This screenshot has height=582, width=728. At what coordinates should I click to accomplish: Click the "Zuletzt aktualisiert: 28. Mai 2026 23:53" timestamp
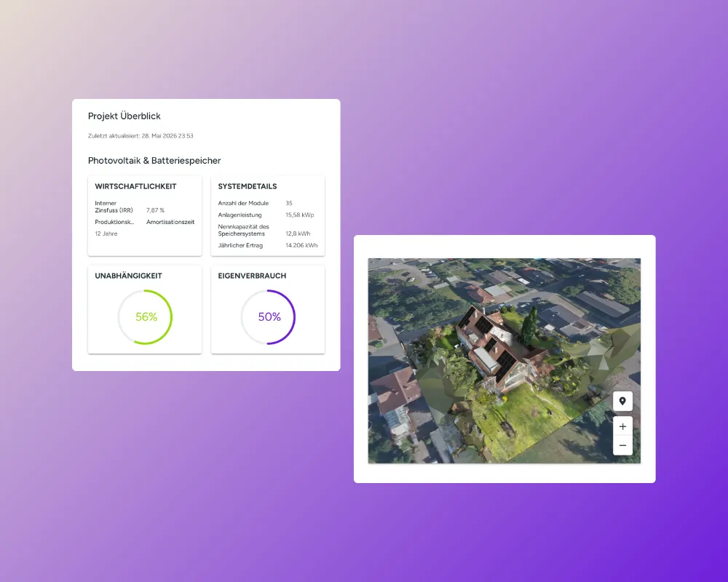point(141,136)
